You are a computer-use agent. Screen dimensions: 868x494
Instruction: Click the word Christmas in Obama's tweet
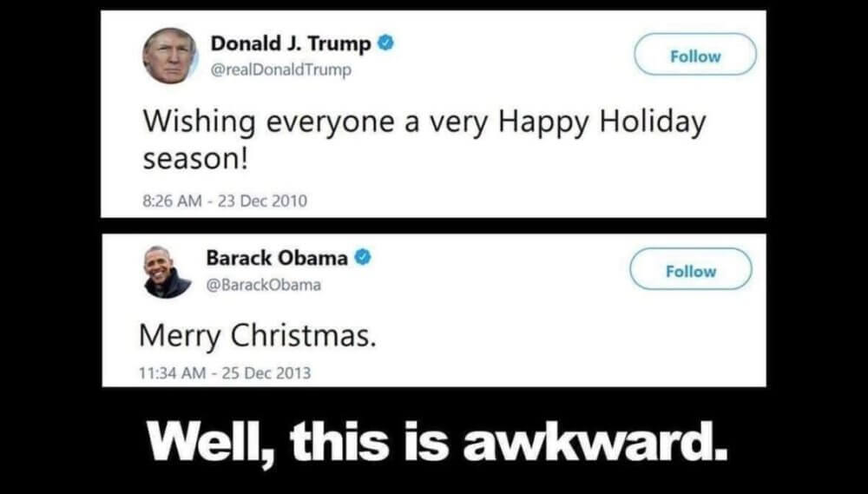[x=299, y=336]
